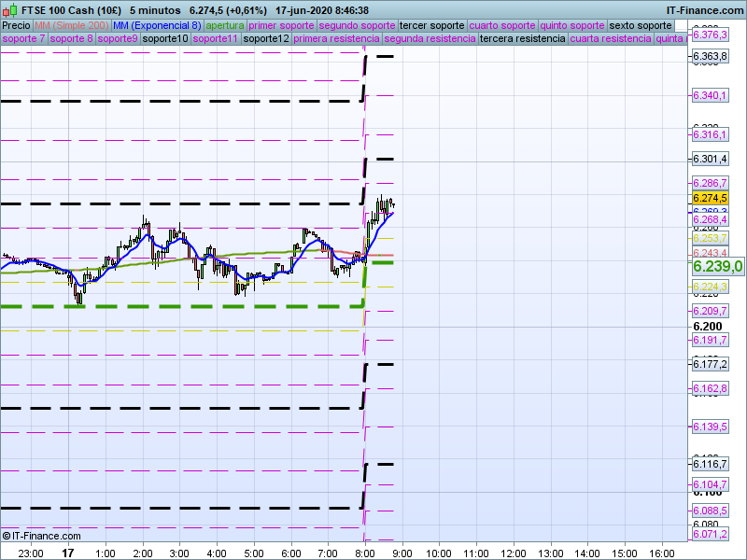Click the 6.340,1 magenta price label
The width and height of the screenshot is (747, 560).
click(710, 96)
